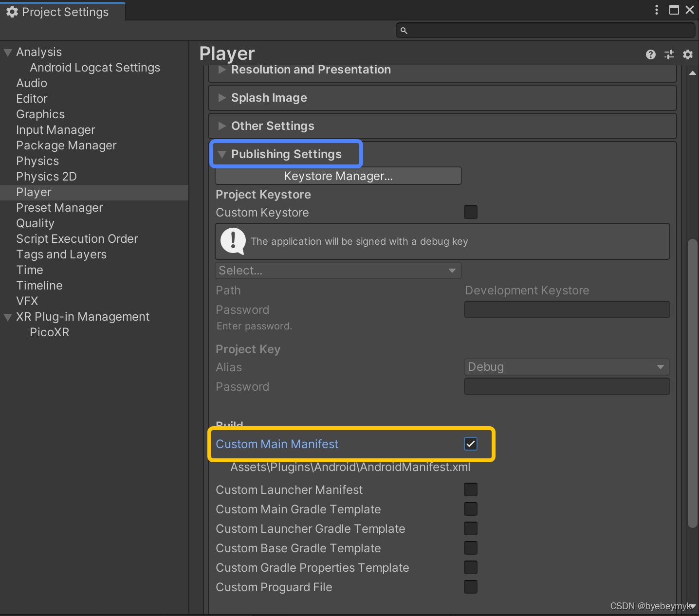Viewport: 699px width, 616px height.
Task: Click the search magnifier icon
Action: click(x=404, y=31)
